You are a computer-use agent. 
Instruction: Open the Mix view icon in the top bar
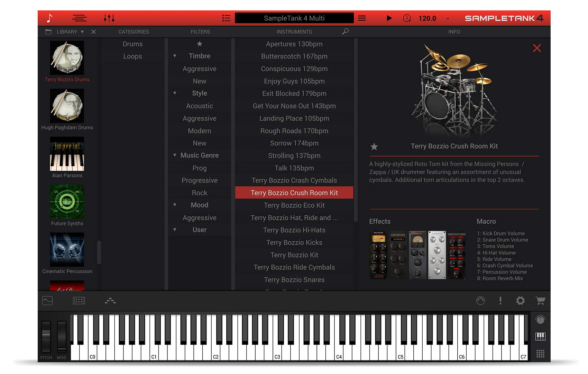[x=79, y=18]
